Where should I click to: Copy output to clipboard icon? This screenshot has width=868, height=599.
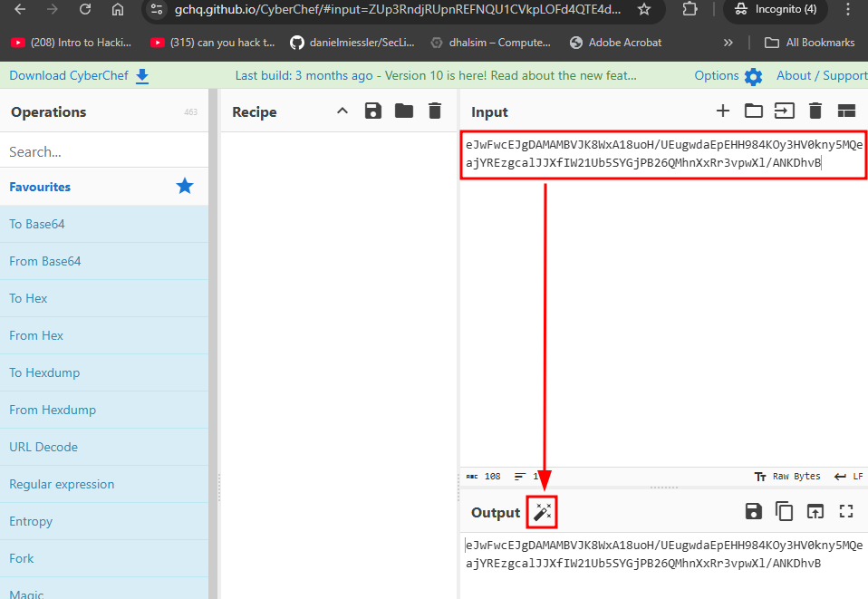[785, 512]
